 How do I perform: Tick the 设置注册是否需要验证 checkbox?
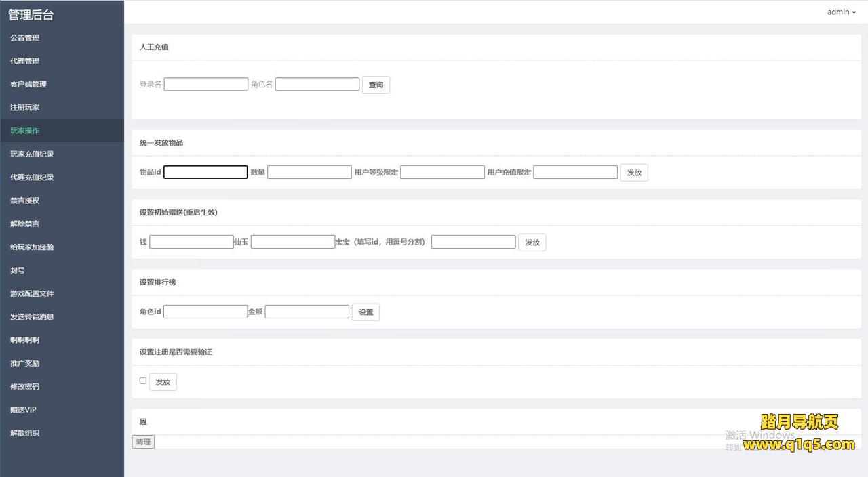click(143, 381)
